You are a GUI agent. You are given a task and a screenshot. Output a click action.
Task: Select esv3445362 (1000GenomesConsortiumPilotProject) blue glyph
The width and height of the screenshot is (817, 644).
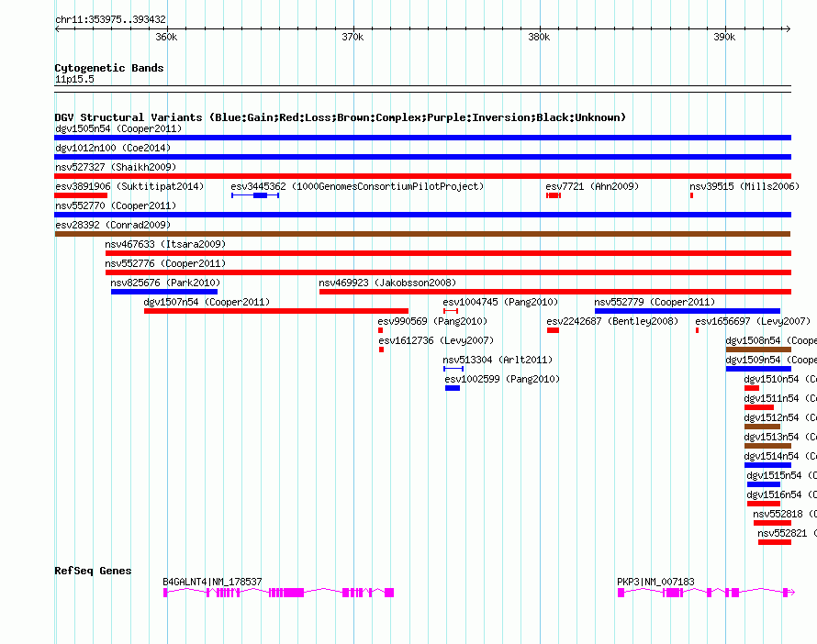click(255, 195)
